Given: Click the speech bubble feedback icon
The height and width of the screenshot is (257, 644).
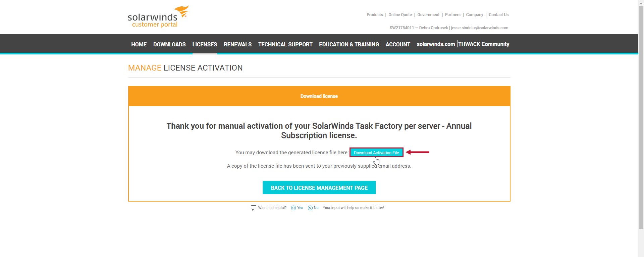Looking at the screenshot, I should [254, 208].
